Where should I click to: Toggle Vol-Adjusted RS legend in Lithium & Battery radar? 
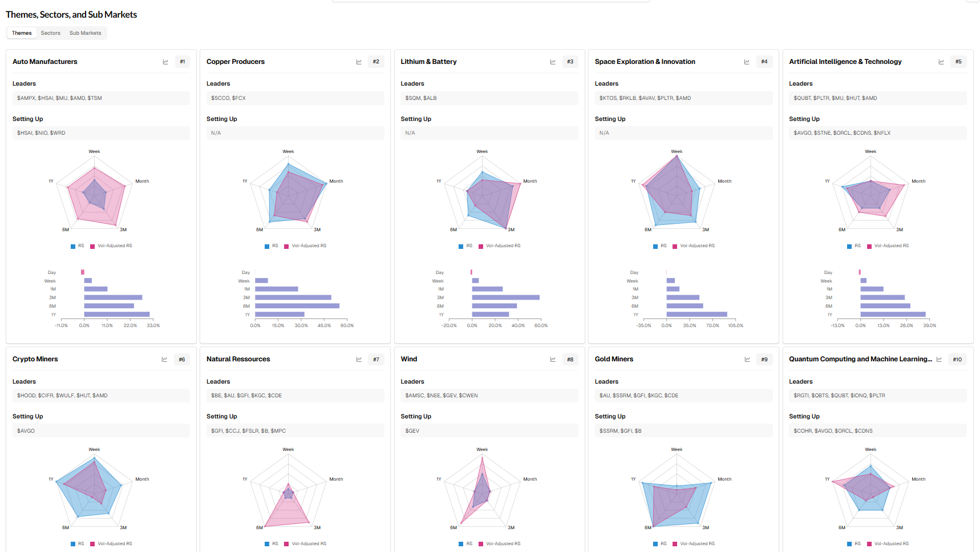tap(500, 246)
